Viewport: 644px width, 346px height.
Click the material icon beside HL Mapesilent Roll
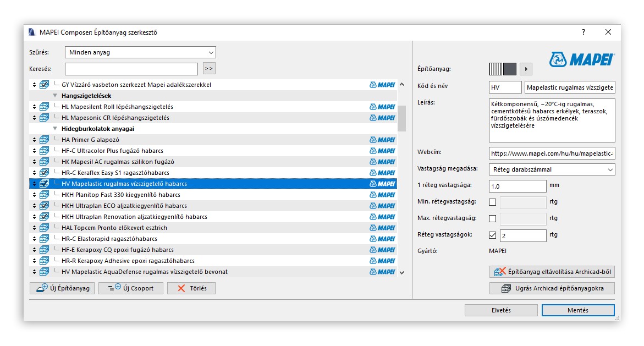point(44,107)
